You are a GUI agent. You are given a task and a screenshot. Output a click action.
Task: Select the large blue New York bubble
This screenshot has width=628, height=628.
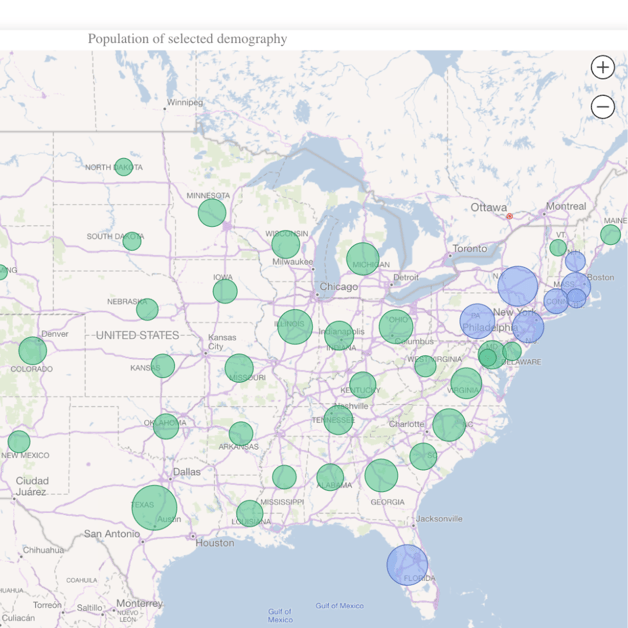(518, 286)
